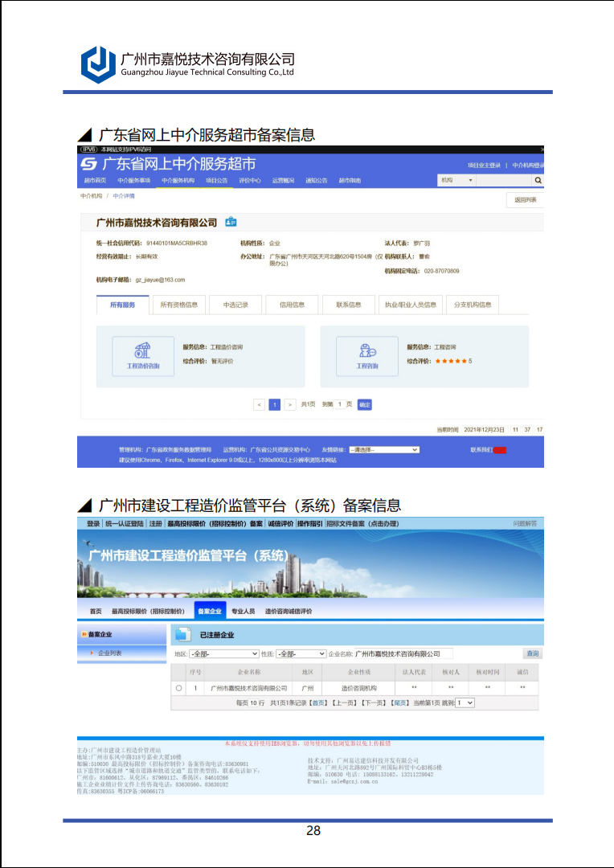
Task: Click 项目业主登录 link
Action: point(484,166)
